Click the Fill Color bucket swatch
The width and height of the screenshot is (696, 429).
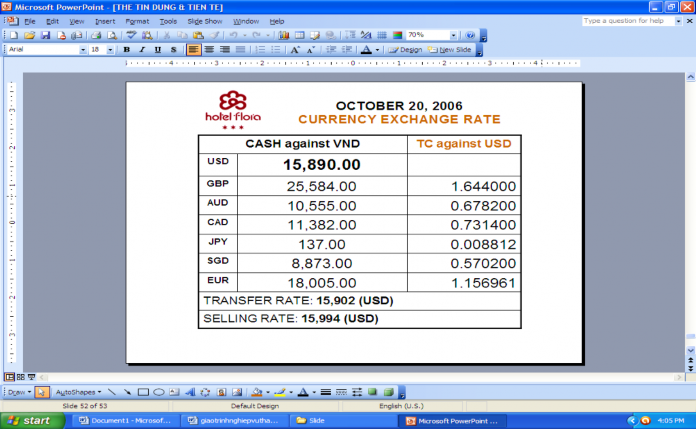[257, 392]
